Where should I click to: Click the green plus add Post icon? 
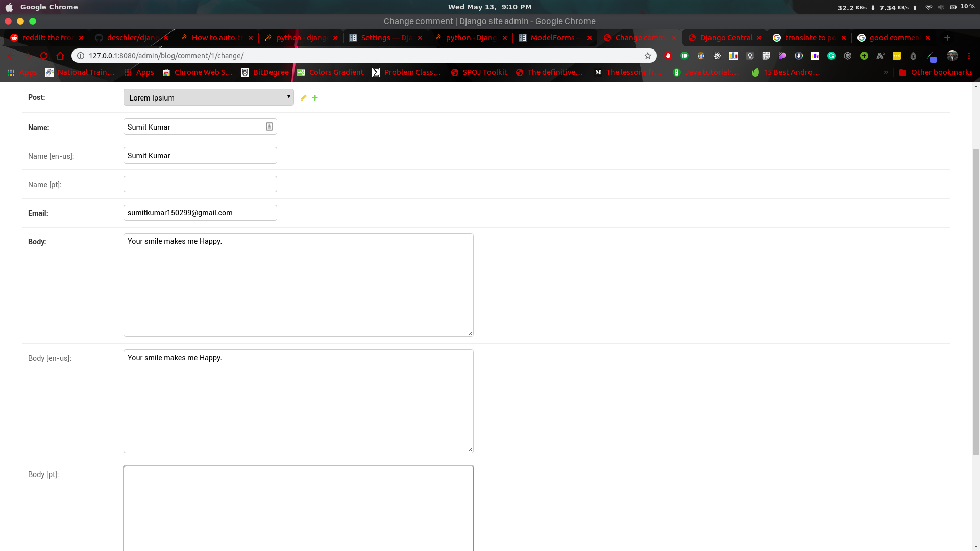coord(315,98)
